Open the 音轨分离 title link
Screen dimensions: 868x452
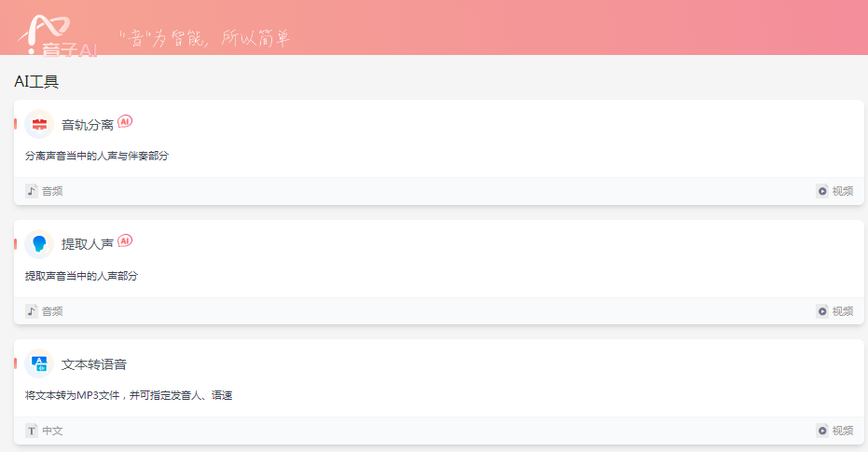pos(88,125)
